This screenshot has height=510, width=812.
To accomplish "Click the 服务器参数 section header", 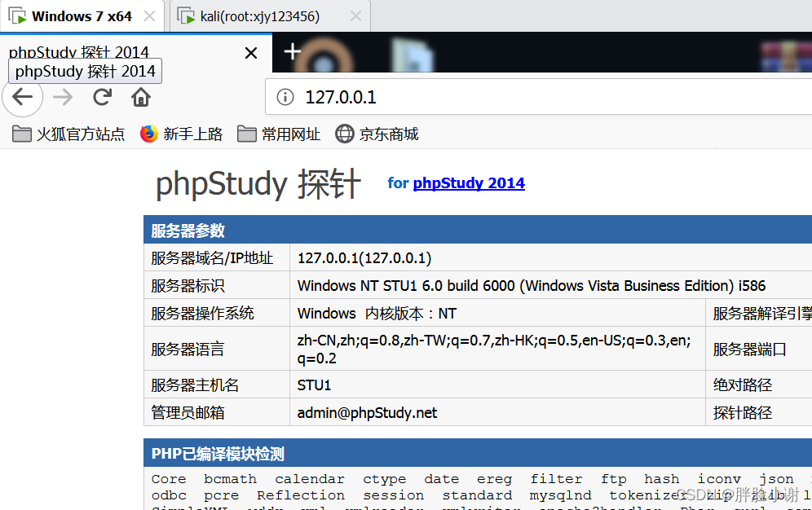I will tap(478, 231).
